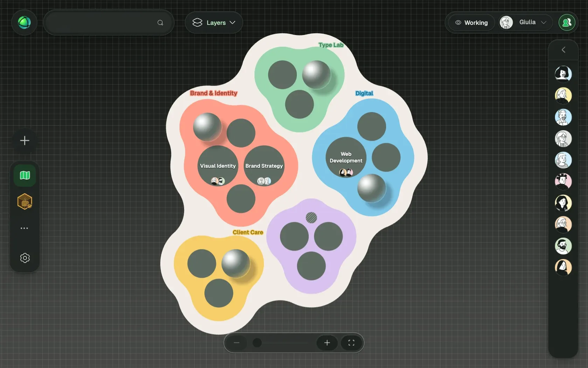Click the Client Care label
This screenshot has width=588, height=368.
pos(248,232)
